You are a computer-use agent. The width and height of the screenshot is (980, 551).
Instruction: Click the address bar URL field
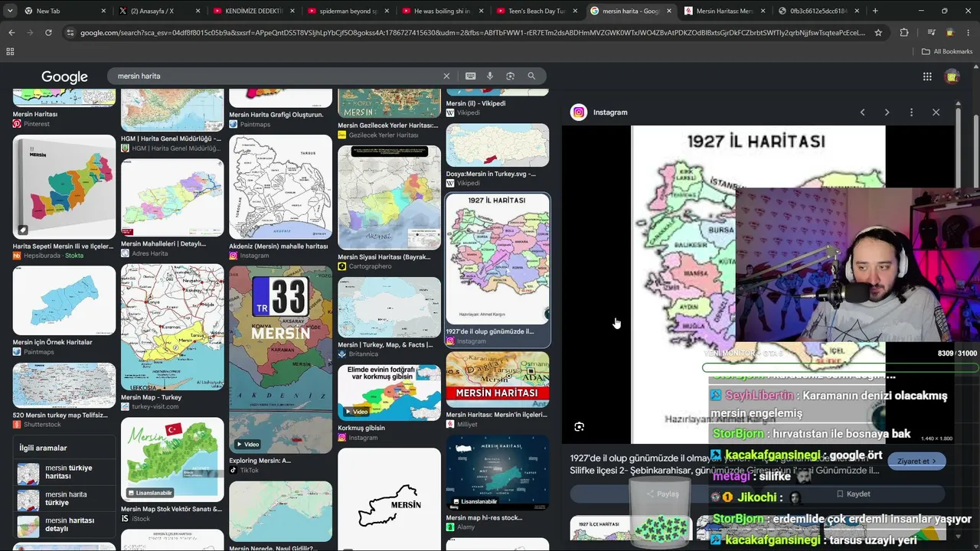[472, 33]
